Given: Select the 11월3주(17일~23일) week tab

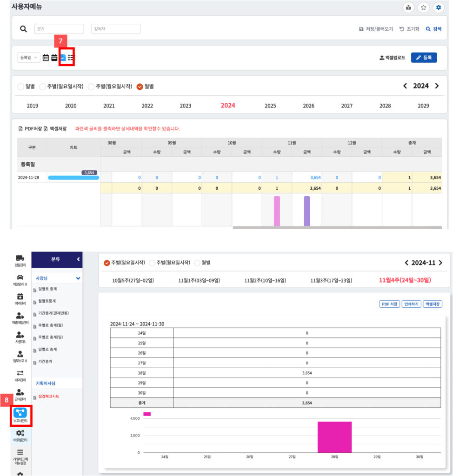Looking at the screenshot, I should [x=331, y=280].
